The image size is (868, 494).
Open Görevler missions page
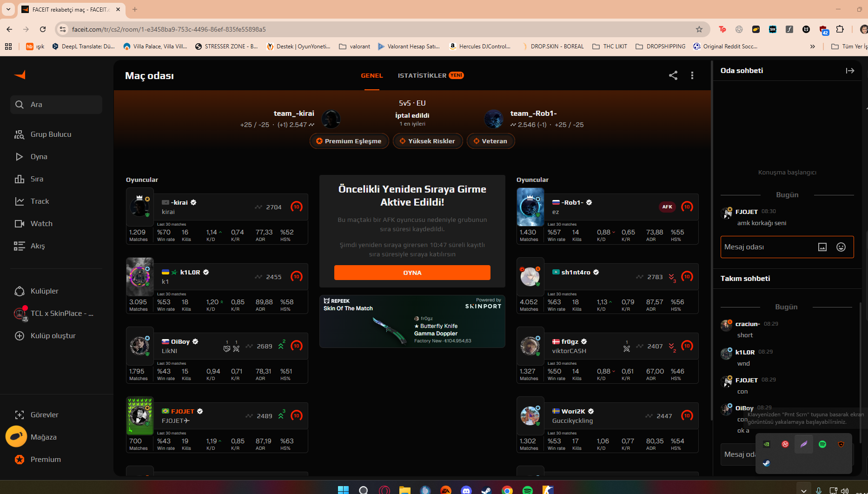45,415
